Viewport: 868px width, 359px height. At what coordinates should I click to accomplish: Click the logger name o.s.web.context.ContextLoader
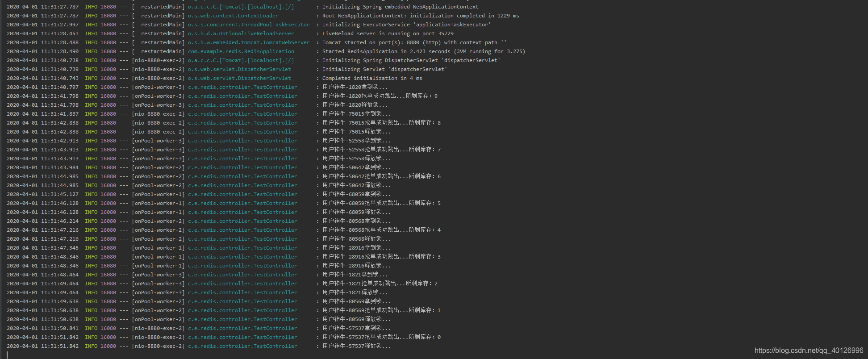tap(233, 16)
